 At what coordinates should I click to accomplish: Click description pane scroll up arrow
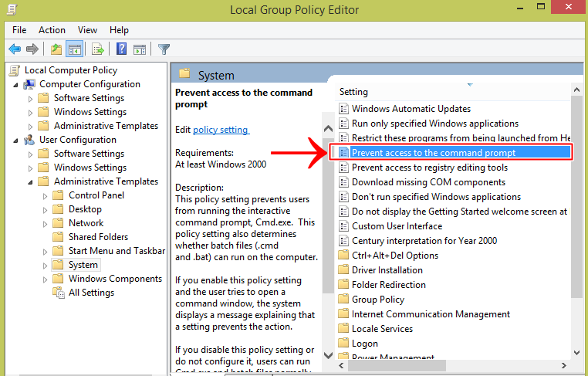(x=328, y=128)
